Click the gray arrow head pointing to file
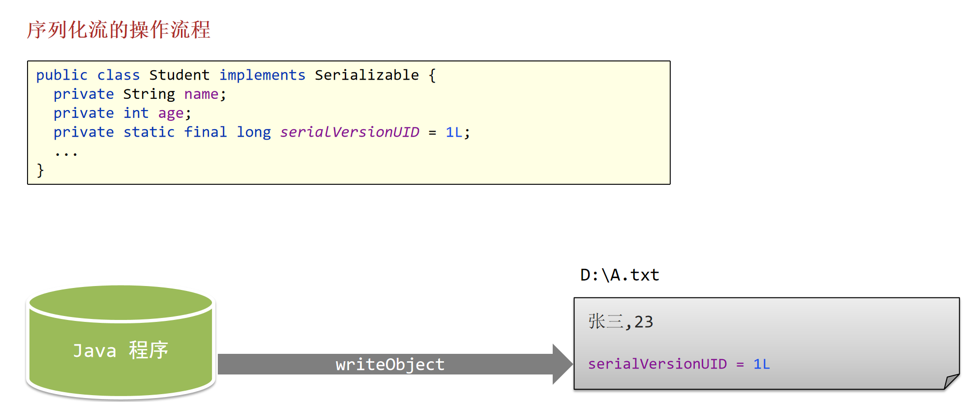Viewport: 980px width, 402px height. [x=563, y=364]
